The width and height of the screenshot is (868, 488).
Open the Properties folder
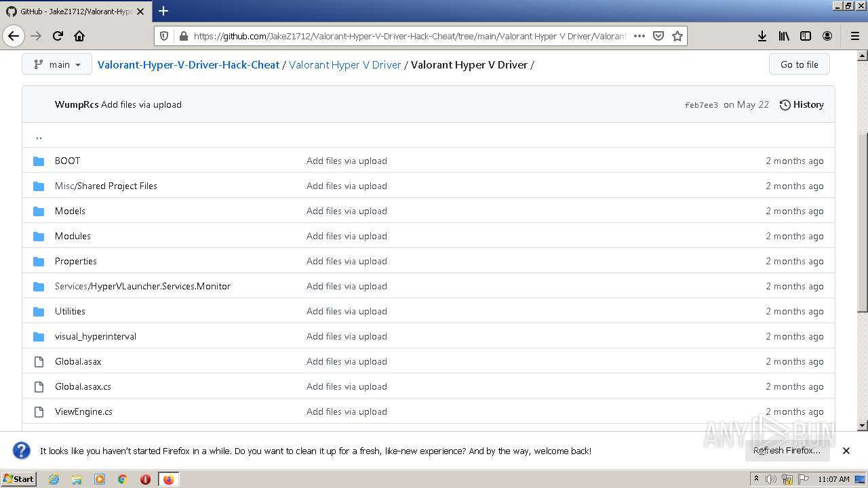pos(76,261)
